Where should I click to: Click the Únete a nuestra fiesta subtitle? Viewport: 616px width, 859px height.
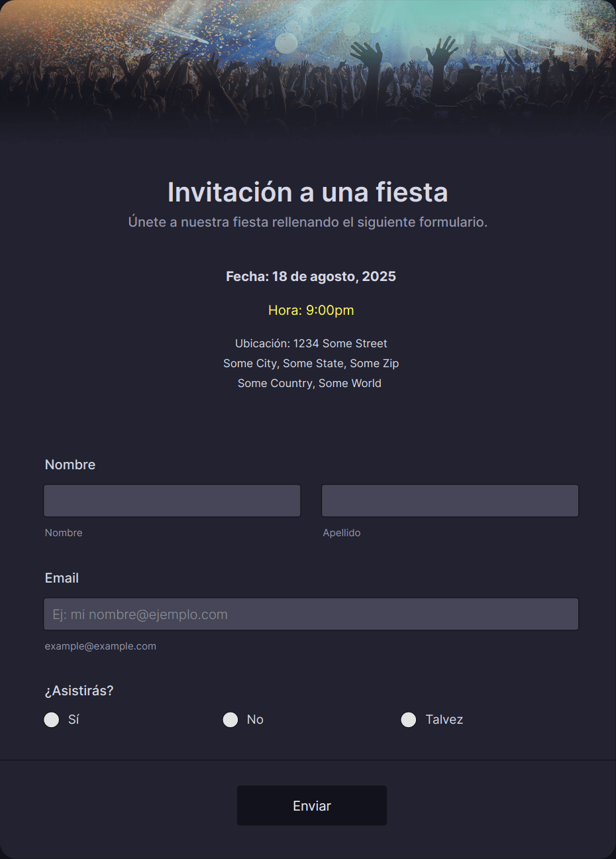click(x=308, y=222)
